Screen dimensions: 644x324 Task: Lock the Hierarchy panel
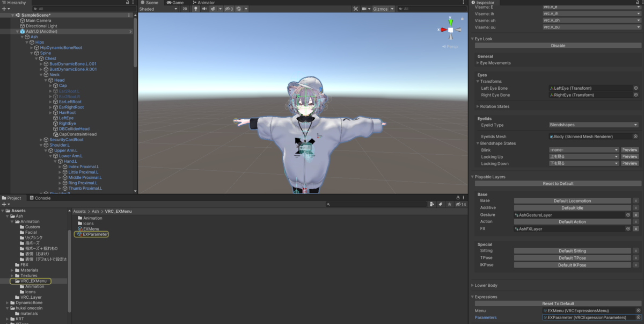click(x=128, y=3)
